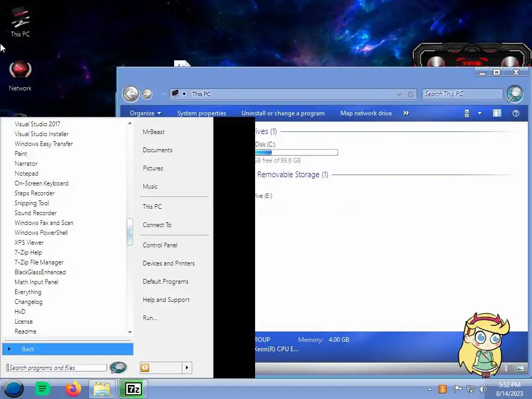Click the Disk (C:) usage bar
This screenshot has width=532, height=399.
click(296, 153)
